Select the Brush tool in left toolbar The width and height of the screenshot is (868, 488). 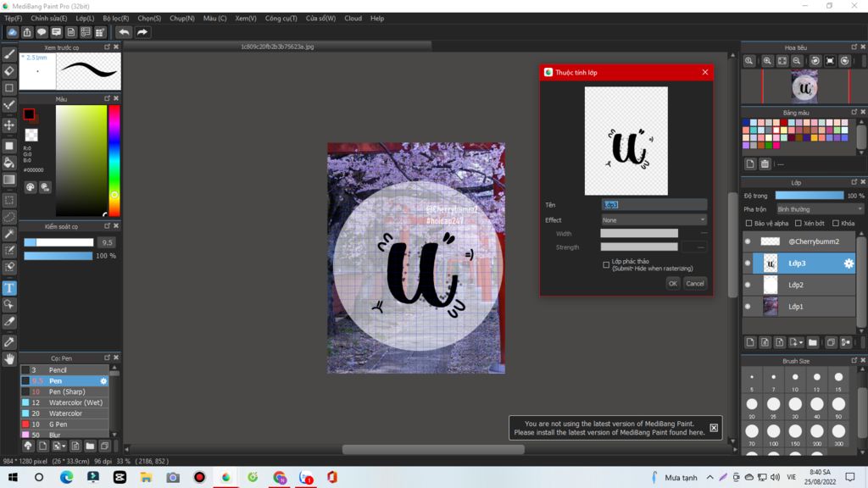pos(9,54)
